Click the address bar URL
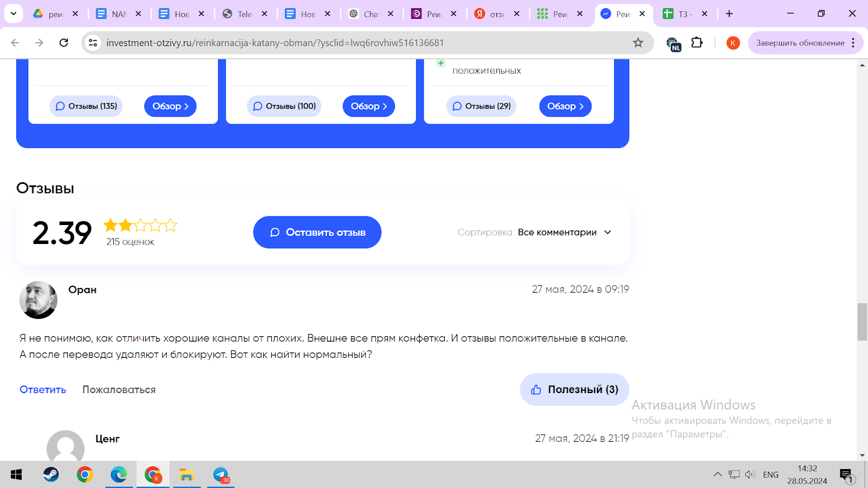This screenshot has height=488, width=868. pos(275,43)
